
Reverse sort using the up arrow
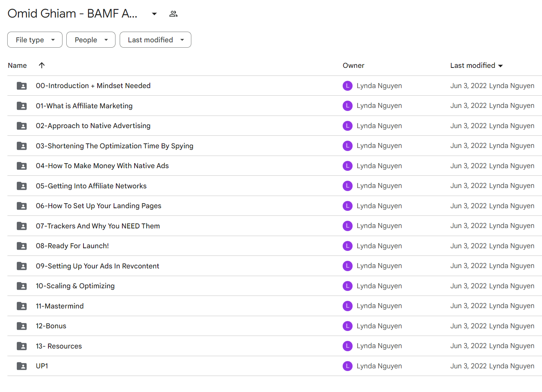[x=42, y=65]
